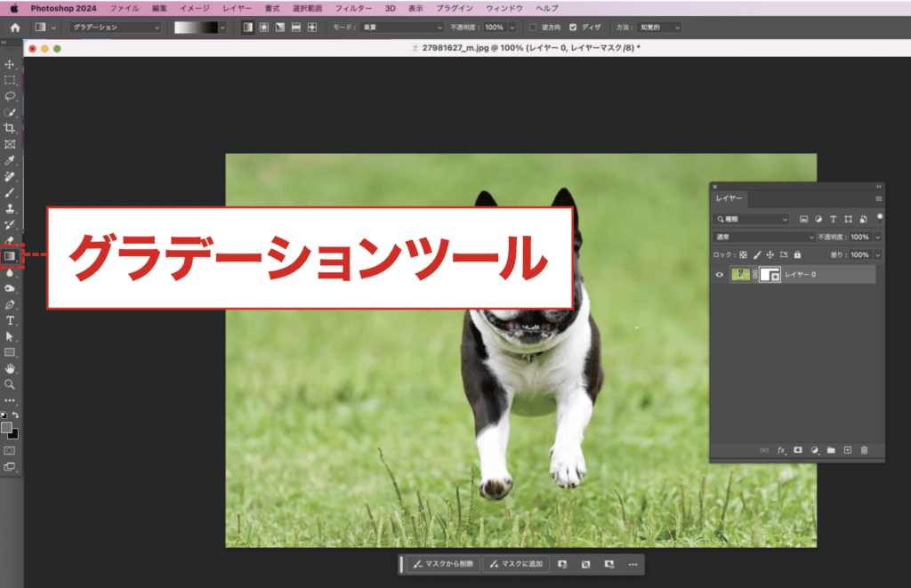This screenshot has width=911, height=588.
Task: Click the マスクから削除 button
Action: pos(444,564)
